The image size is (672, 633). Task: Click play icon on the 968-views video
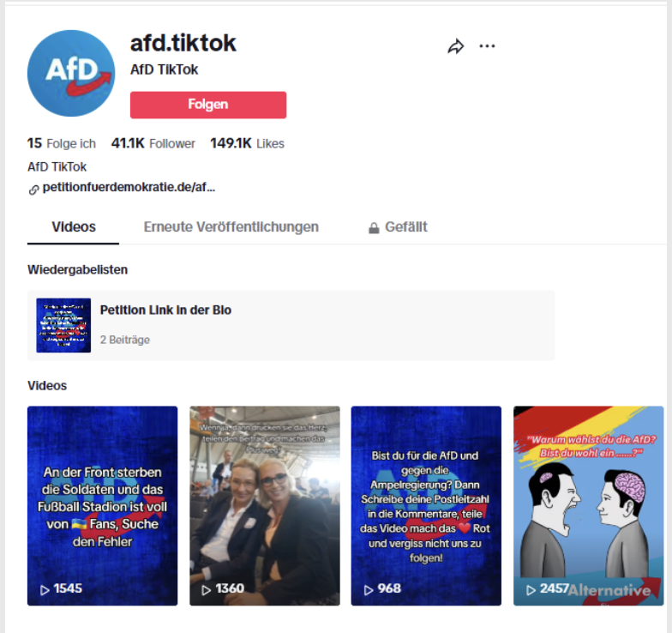[369, 590]
